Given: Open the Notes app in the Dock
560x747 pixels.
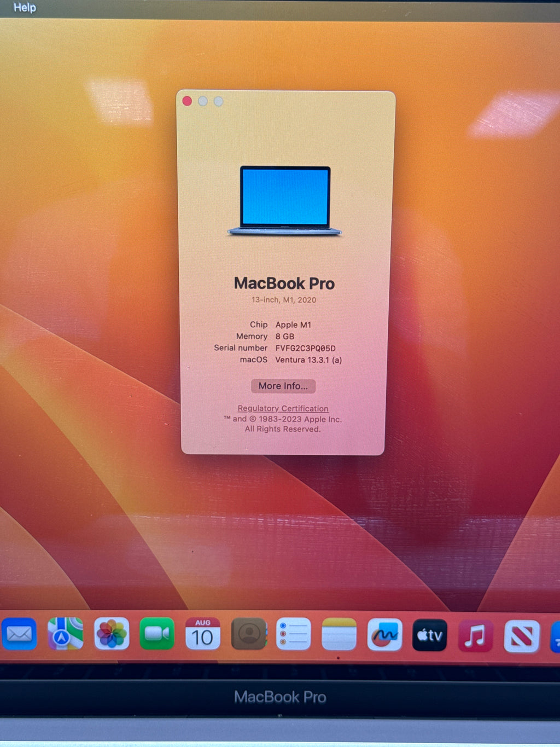Looking at the screenshot, I should tap(339, 634).
